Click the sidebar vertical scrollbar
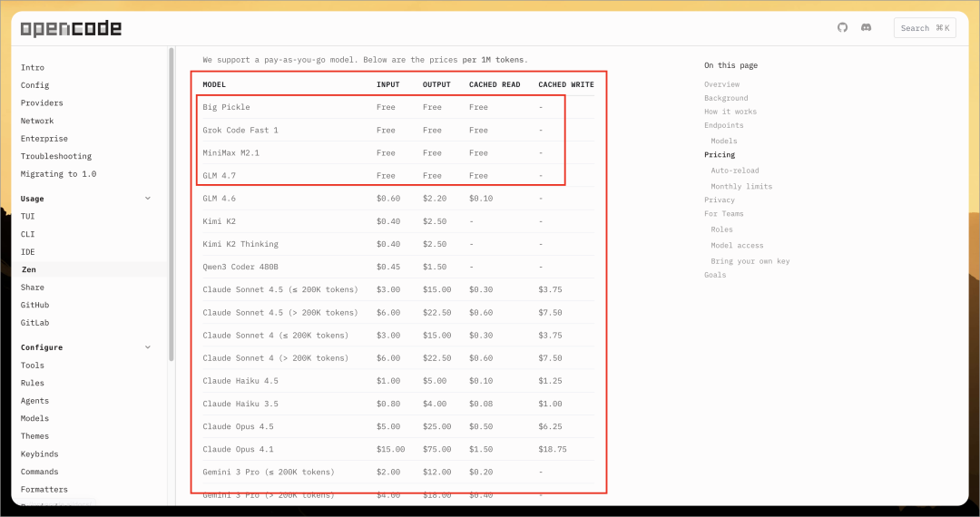The image size is (980, 517). (171, 205)
